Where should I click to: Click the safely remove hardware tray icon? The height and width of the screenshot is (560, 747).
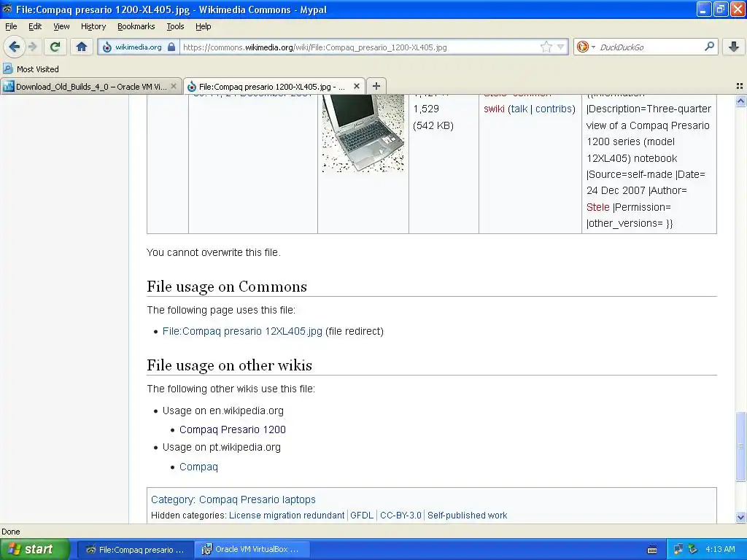[x=693, y=549]
